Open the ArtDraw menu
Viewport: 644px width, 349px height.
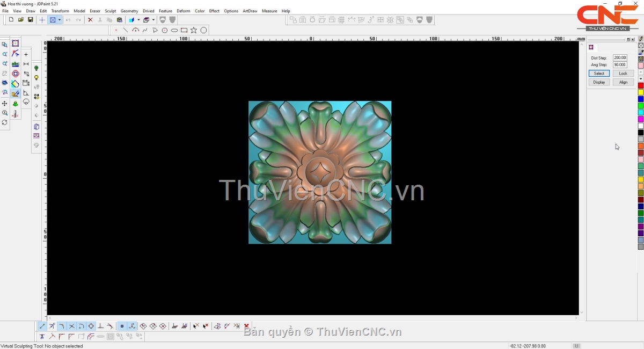tap(250, 11)
